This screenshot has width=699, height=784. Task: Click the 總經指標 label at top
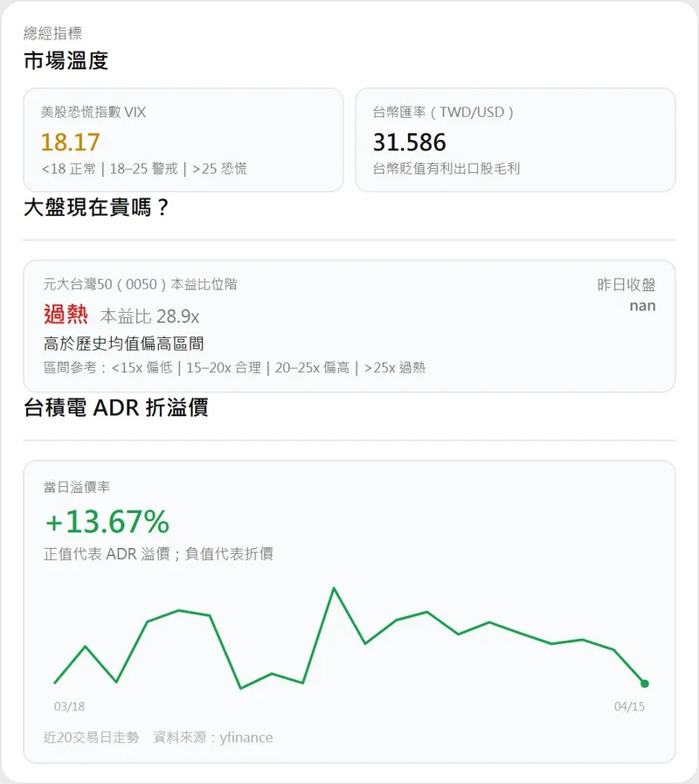[x=52, y=33]
